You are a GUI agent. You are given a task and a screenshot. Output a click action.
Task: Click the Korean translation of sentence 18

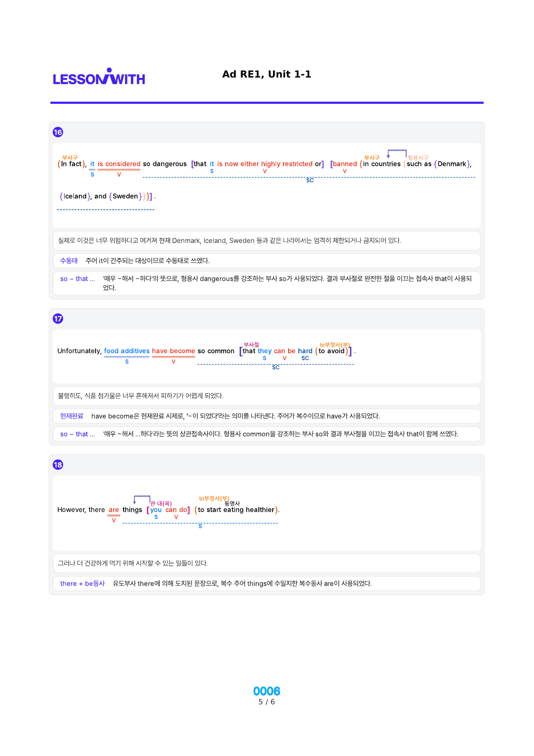(x=133, y=563)
